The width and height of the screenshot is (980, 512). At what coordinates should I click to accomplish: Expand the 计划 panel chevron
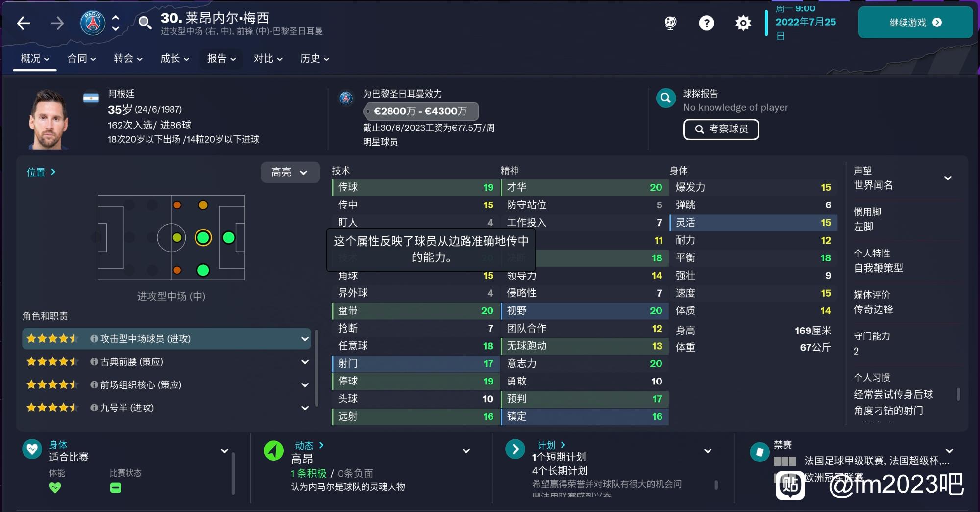[x=708, y=451]
